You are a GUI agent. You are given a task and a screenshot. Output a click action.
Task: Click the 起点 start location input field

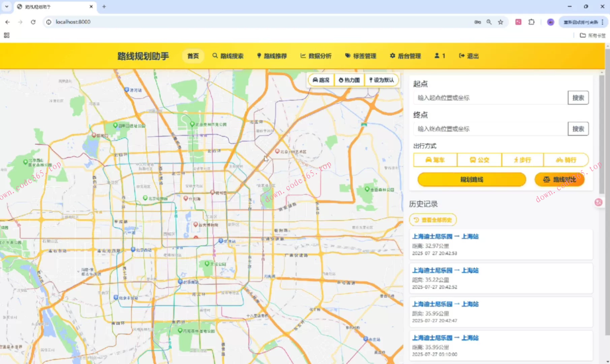click(490, 98)
